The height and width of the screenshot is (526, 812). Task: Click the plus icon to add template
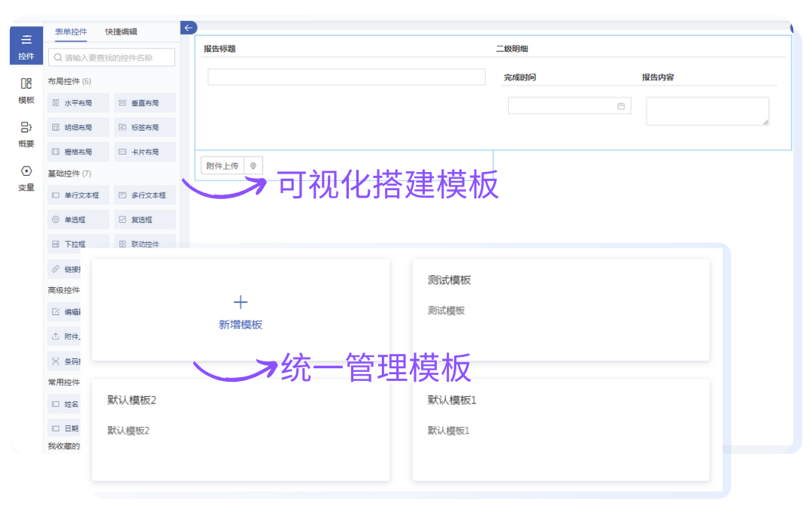coord(241,302)
